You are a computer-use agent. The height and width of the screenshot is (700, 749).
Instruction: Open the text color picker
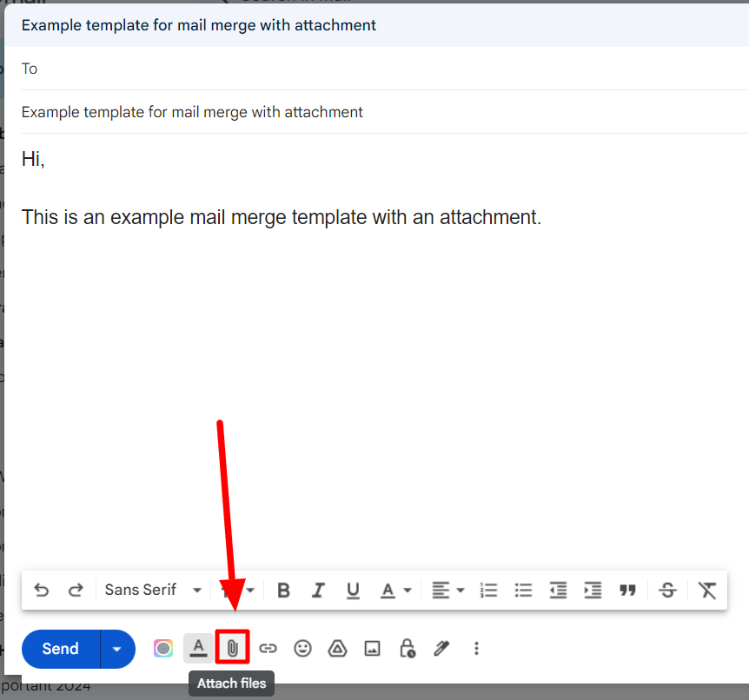396,591
